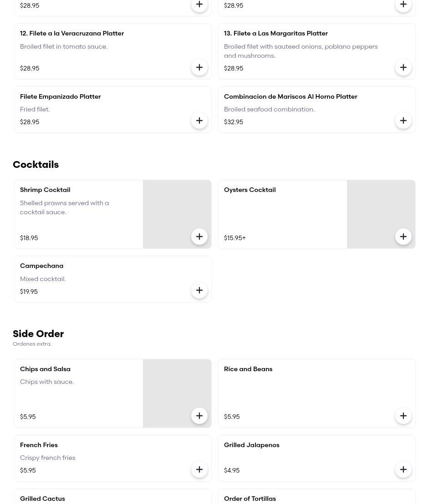Add Filete a la Veracruzana Platter to cart

coord(199,67)
